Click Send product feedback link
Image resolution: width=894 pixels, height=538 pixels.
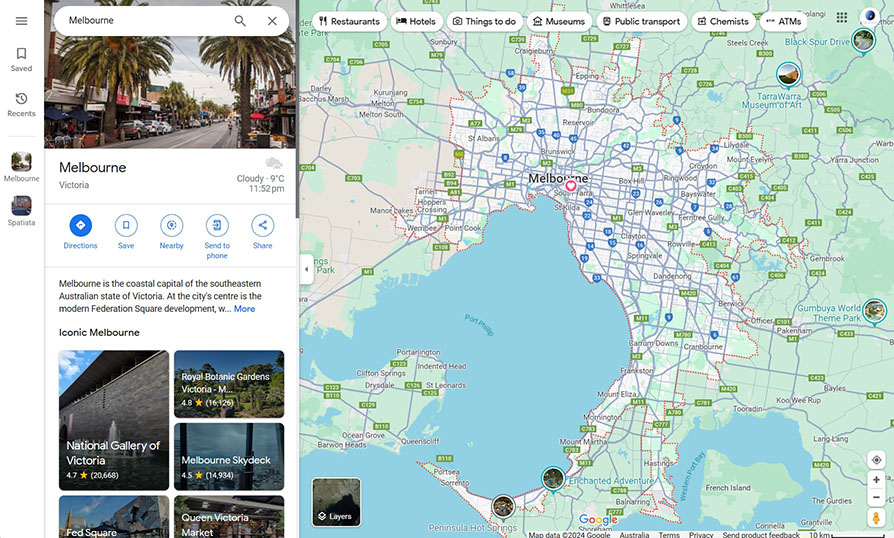point(761,535)
